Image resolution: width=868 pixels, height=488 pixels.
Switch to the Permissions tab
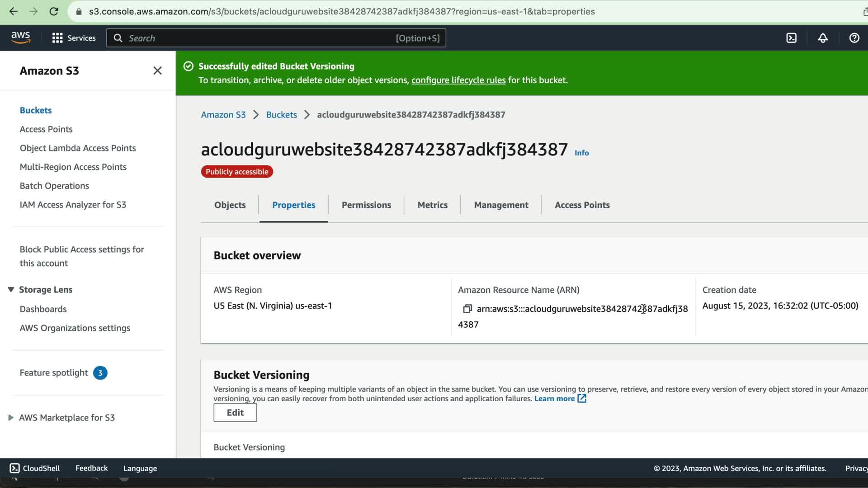click(366, 205)
